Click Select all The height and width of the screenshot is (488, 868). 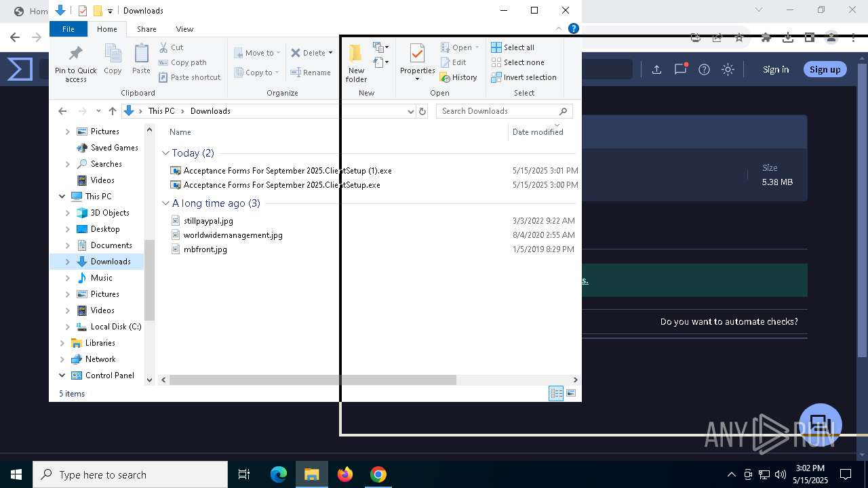click(513, 47)
